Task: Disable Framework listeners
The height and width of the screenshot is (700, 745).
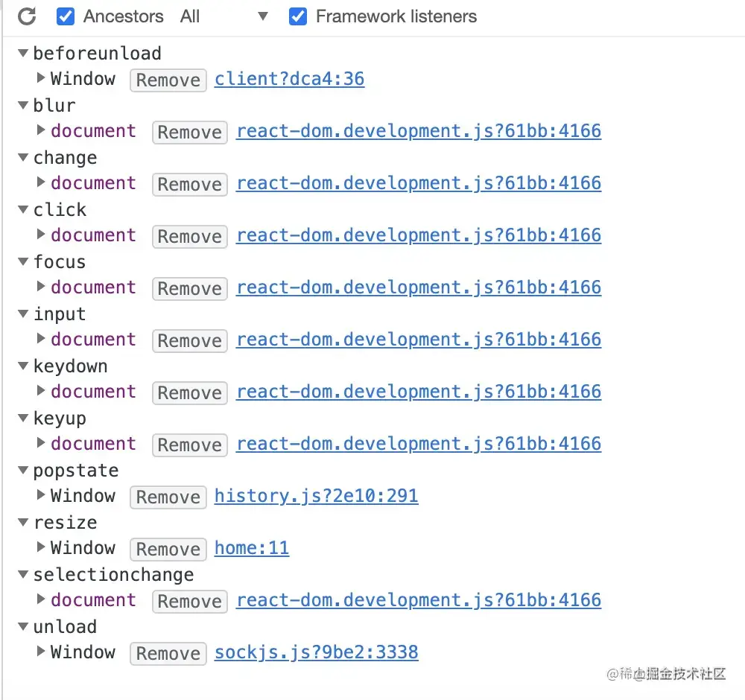Action: pyautogui.click(x=298, y=16)
